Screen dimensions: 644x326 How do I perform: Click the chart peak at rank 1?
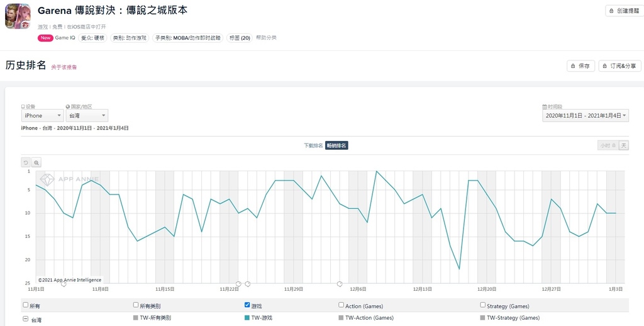click(377, 171)
